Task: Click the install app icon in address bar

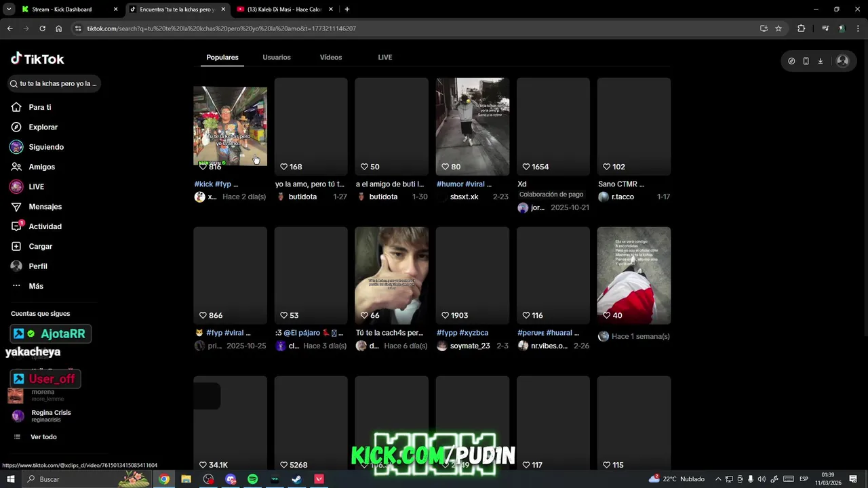Action: click(764, 28)
